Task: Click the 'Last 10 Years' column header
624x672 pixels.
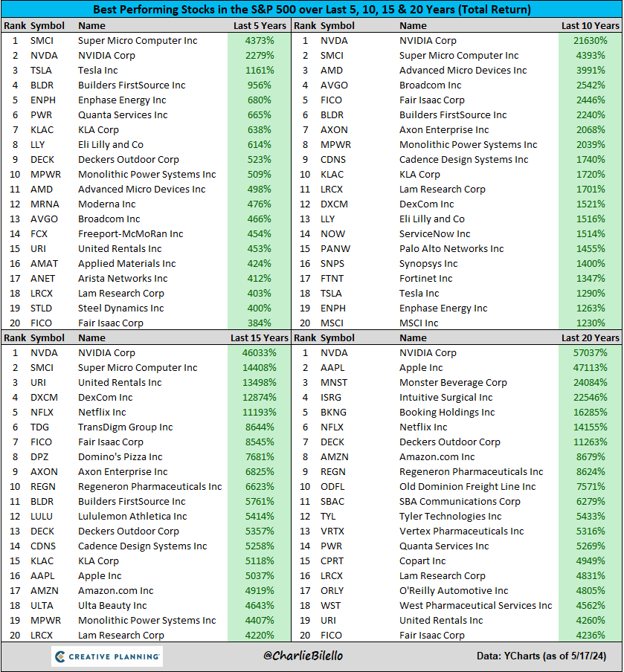Action: (x=590, y=26)
